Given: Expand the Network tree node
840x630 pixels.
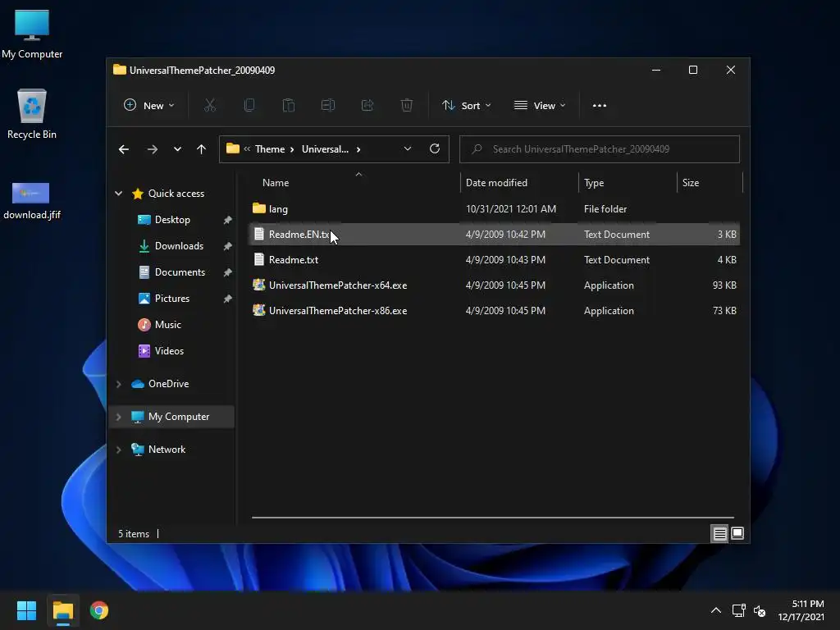Looking at the screenshot, I should click(118, 450).
